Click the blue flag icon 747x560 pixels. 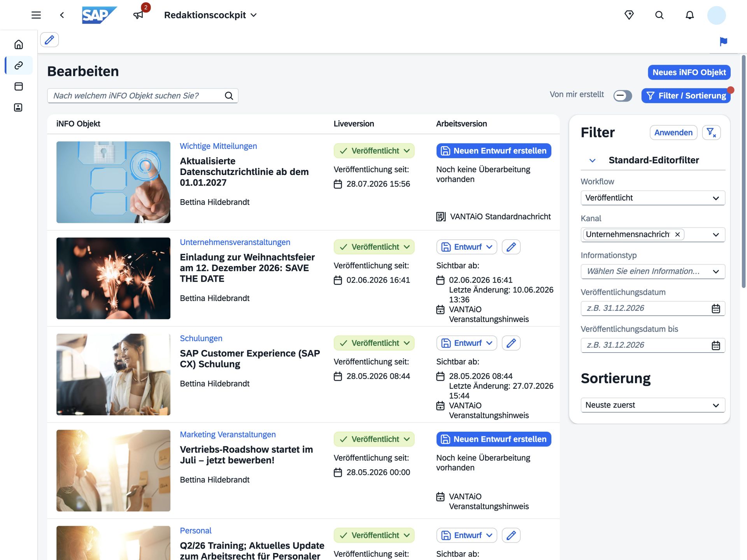tap(724, 42)
